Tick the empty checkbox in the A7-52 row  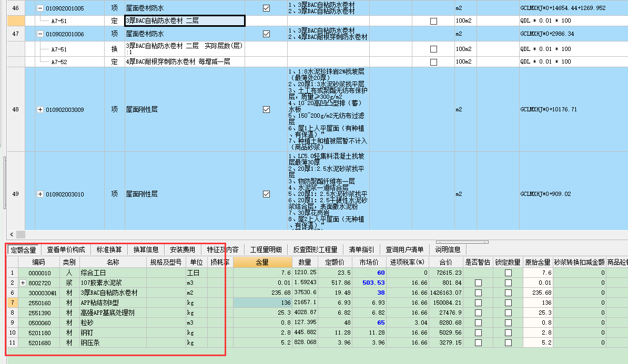pyautogui.click(x=433, y=62)
